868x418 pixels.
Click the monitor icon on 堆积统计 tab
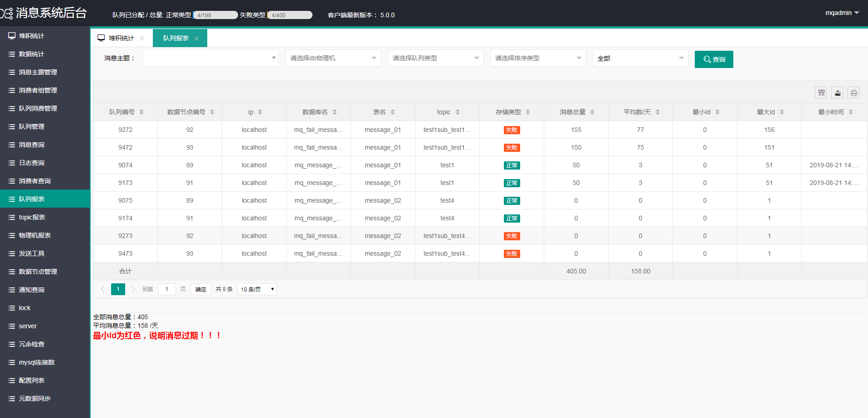101,38
